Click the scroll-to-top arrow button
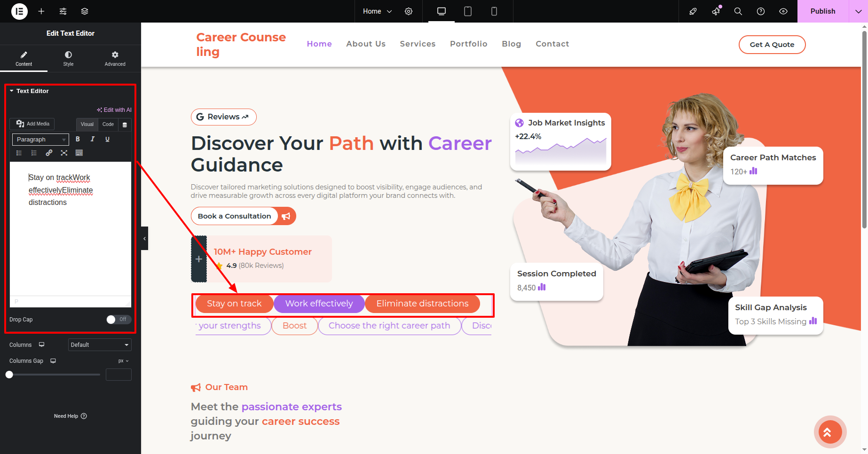Screen dimensions: 868x454 (x=830, y=432)
